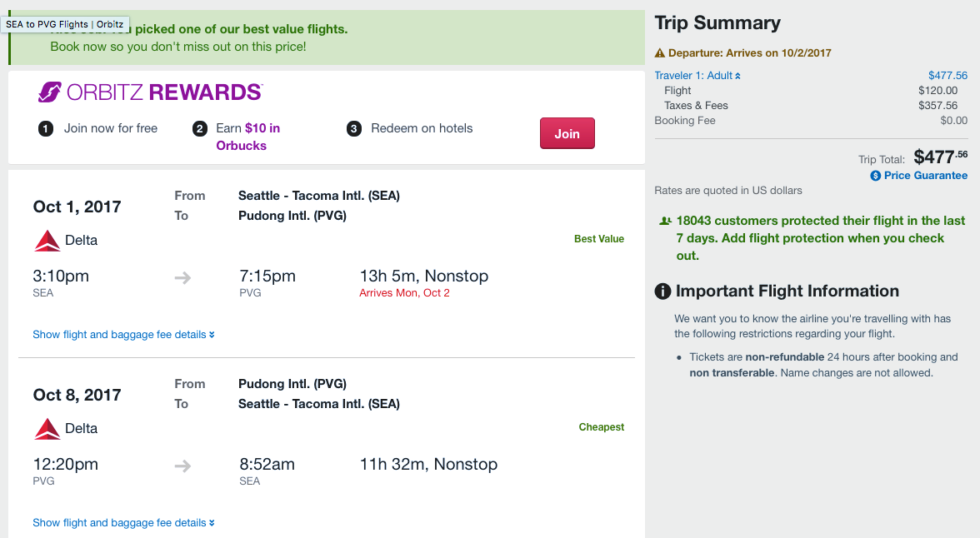
Task: Click the Best Value label
Action: pos(598,239)
